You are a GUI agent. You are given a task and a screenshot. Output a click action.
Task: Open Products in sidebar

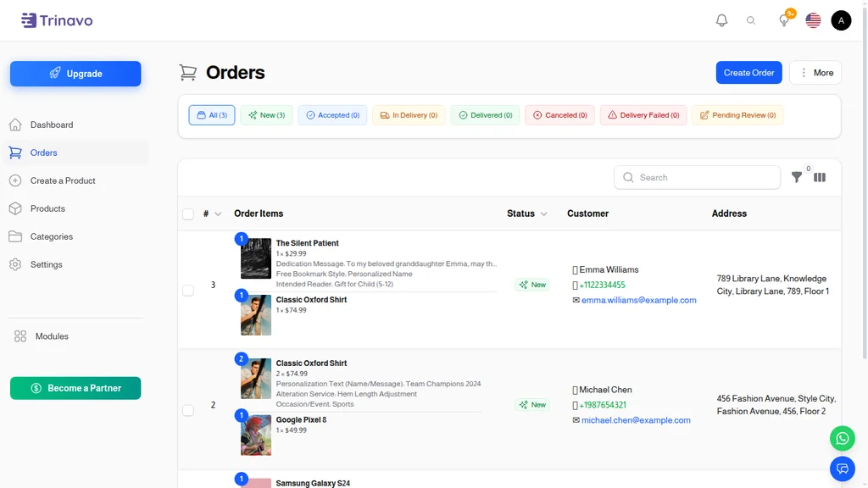[x=75, y=208]
